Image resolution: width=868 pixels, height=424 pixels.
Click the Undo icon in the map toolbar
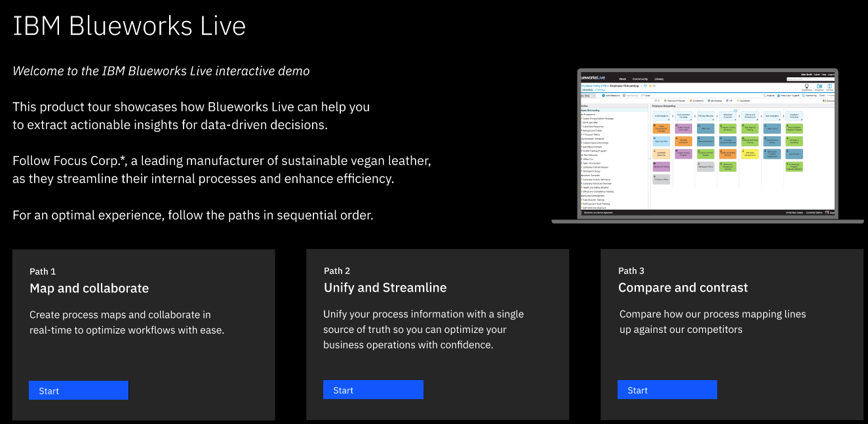642,96
